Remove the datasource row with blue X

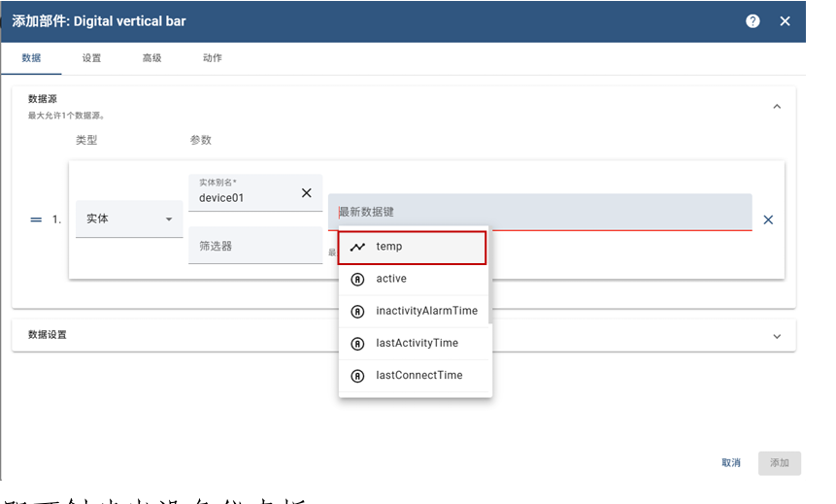[x=768, y=219]
